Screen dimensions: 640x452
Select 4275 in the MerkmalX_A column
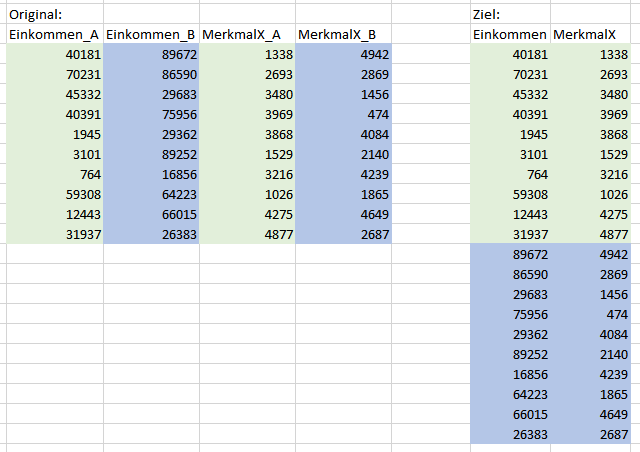[x=247, y=214]
